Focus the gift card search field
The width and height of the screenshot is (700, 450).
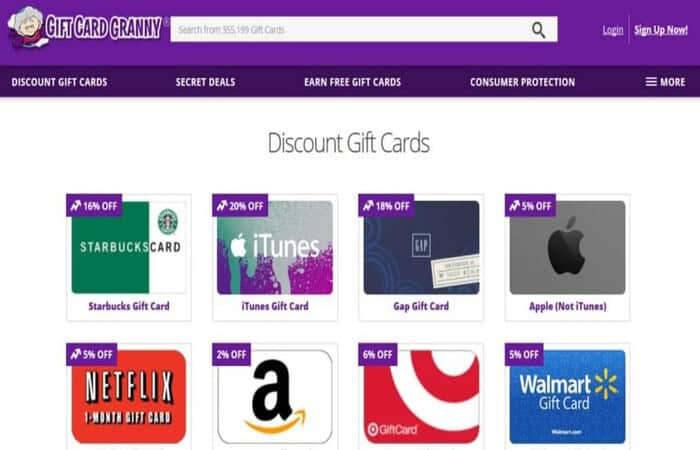click(x=350, y=29)
